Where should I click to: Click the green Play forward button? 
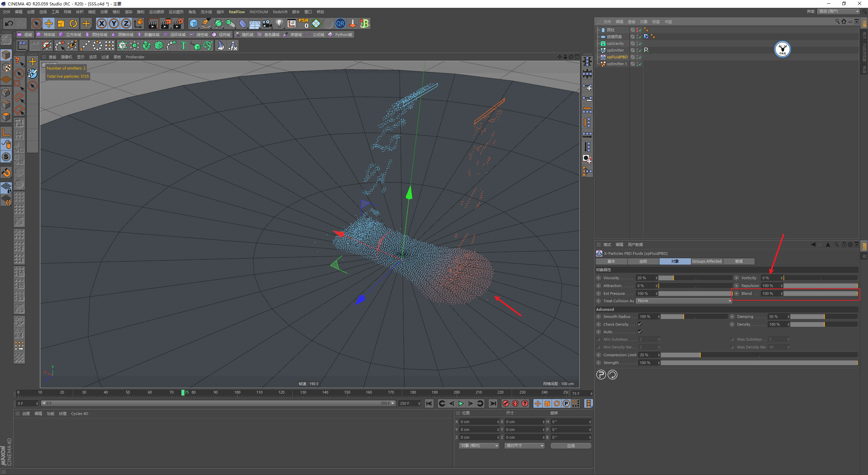click(x=461, y=403)
